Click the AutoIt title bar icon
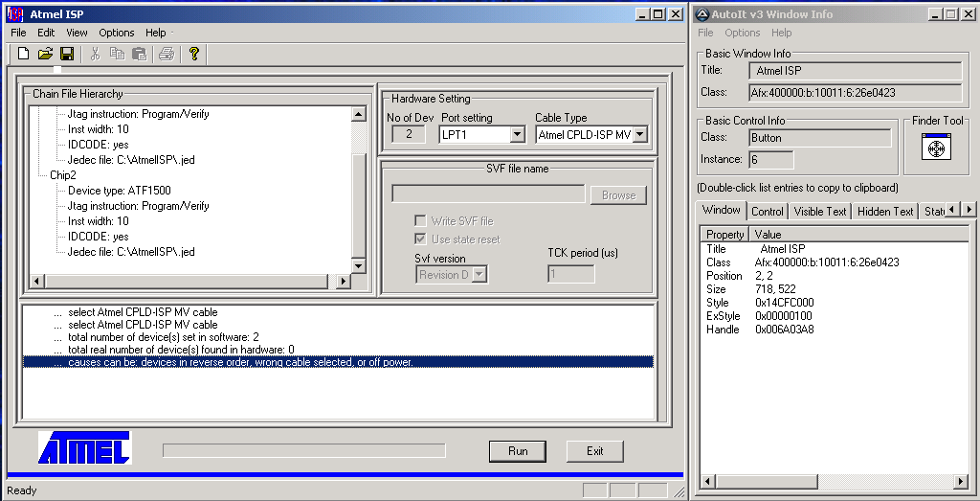The height and width of the screenshot is (501, 980). pyautogui.click(x=702, y=13)
